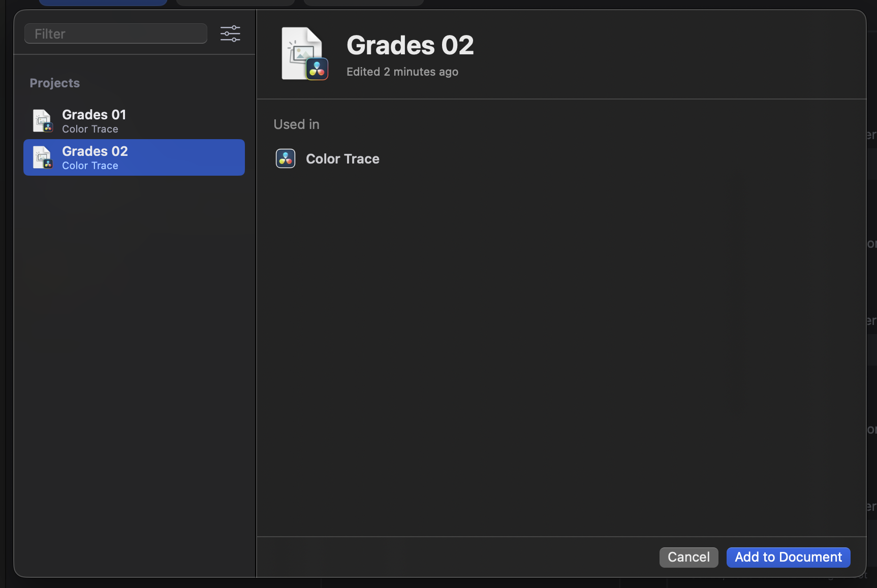Click the Resolve badge on the header document icon
This screenshot has width=877, height=588.
click(317, 69)
